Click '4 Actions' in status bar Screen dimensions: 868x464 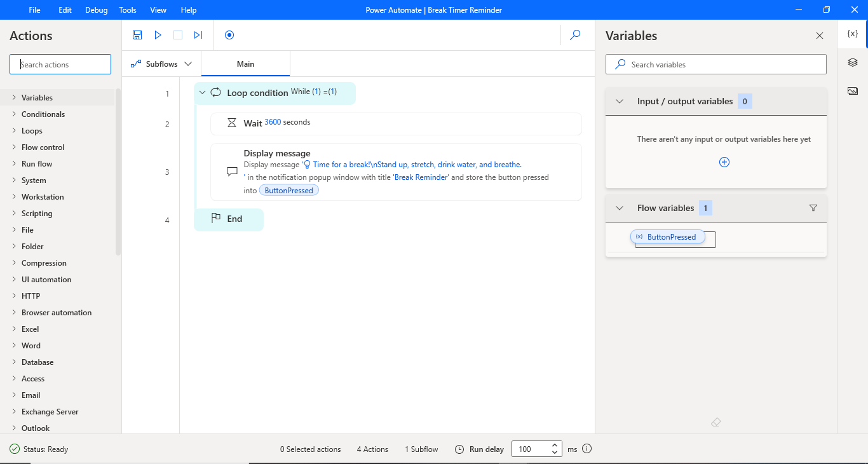click(372, 449)
